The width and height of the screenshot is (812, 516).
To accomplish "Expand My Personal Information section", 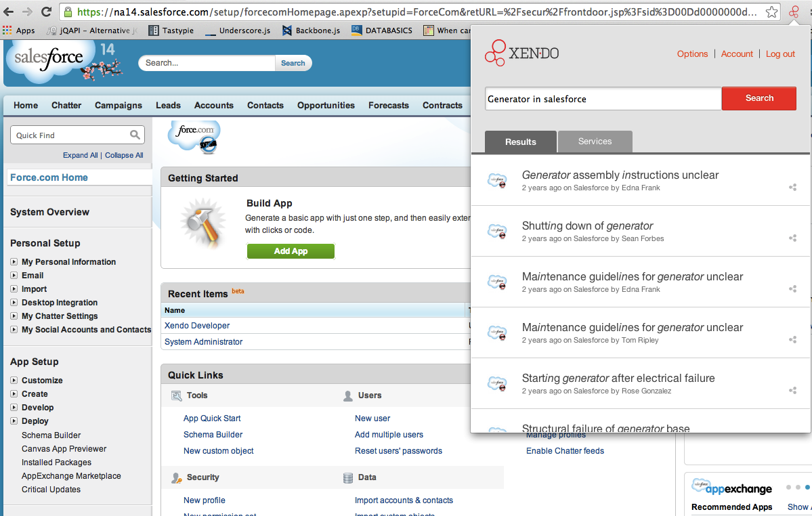I will click(x=14, y=262).
